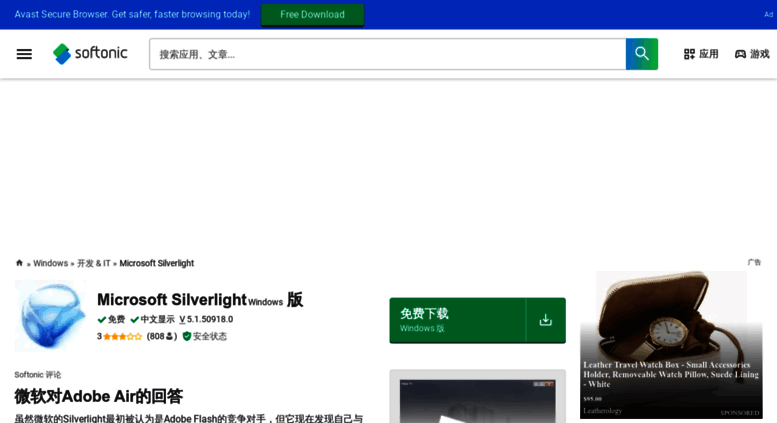
Task: Click the Microsoft Silverlight breadcrumb text
Action: 157,263
